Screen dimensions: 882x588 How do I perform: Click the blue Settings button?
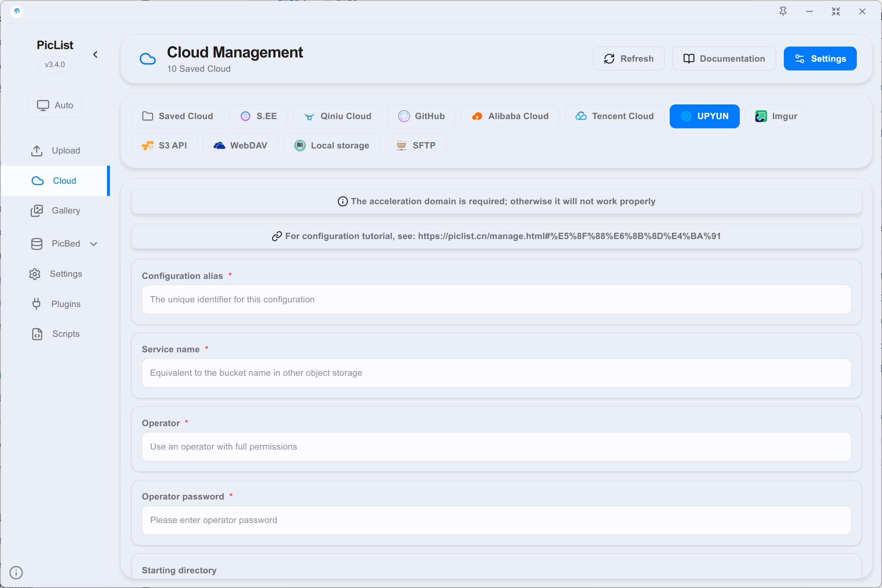[820, 59]
